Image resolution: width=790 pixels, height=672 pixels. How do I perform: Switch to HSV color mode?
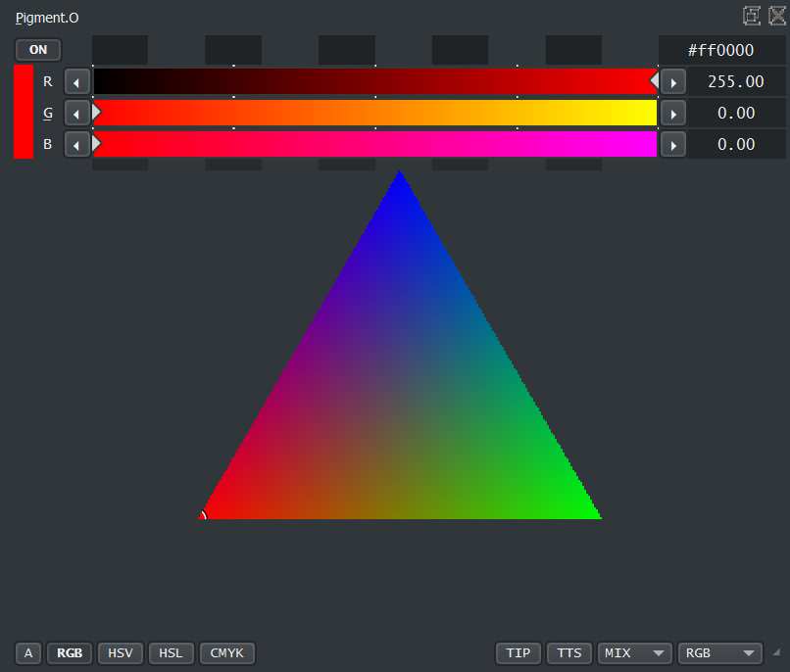[x=120, y=653]
